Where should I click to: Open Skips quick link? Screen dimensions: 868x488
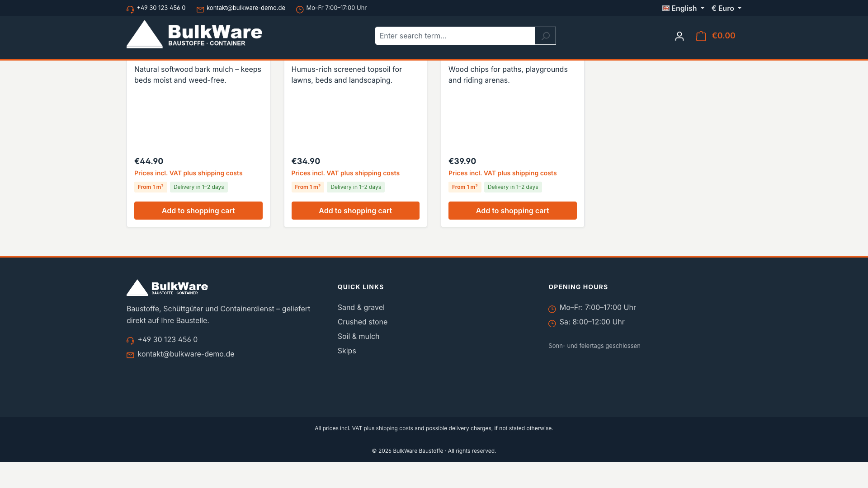(346, 351)
